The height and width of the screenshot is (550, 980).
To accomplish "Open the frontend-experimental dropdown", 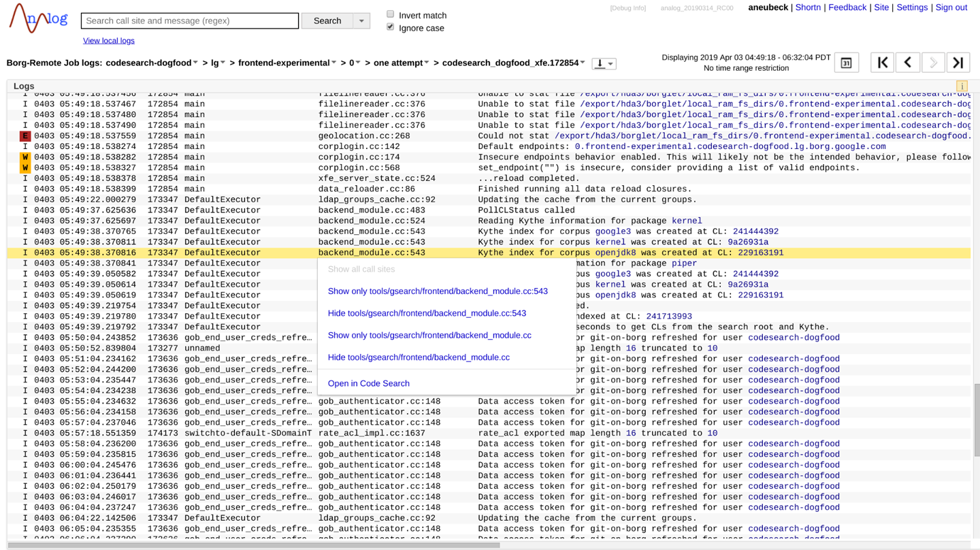I will click(332, 62).
